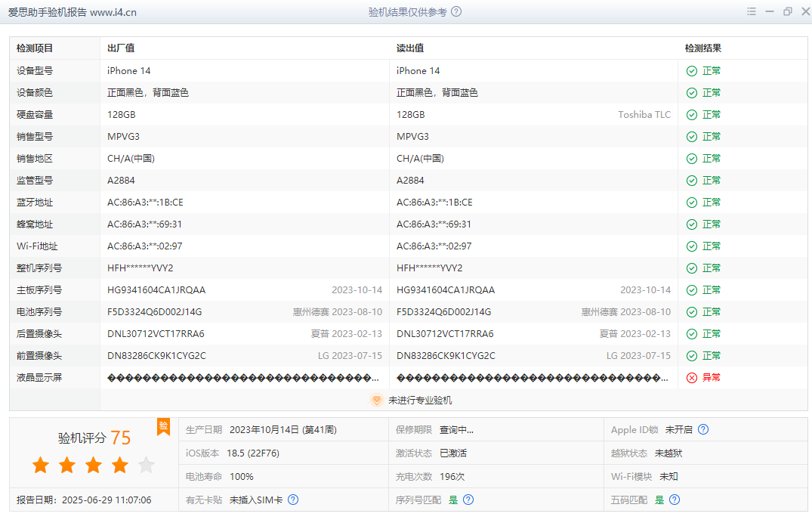
Task: Click the help icon next to Apple ID锁 status
Action: point(703,430)
